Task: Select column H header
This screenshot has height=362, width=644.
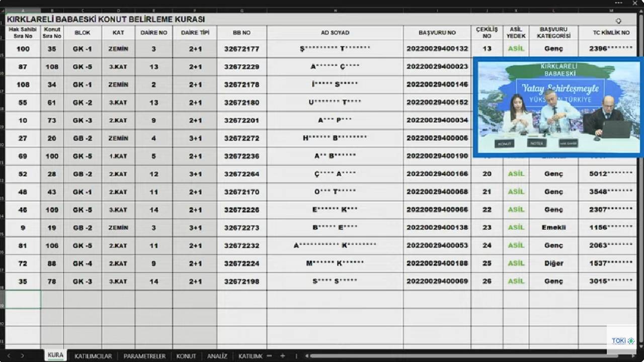Action: point(335,10)
